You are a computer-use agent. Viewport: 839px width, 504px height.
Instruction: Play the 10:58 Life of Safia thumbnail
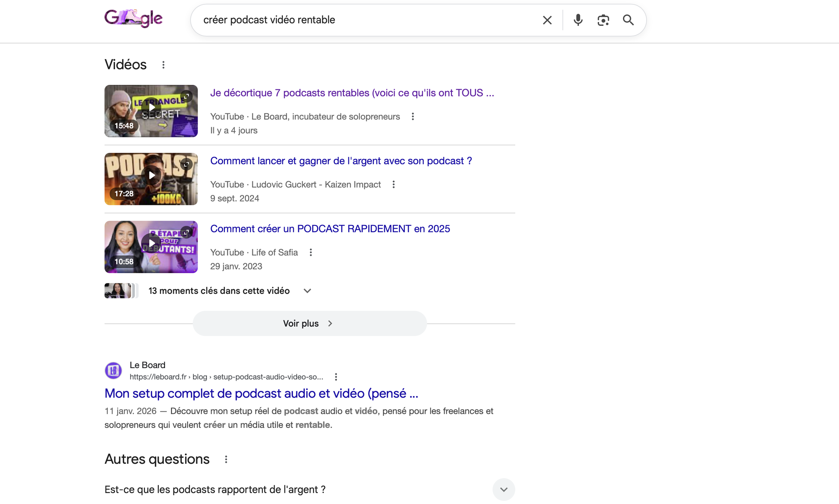click(x=151, y=247)
